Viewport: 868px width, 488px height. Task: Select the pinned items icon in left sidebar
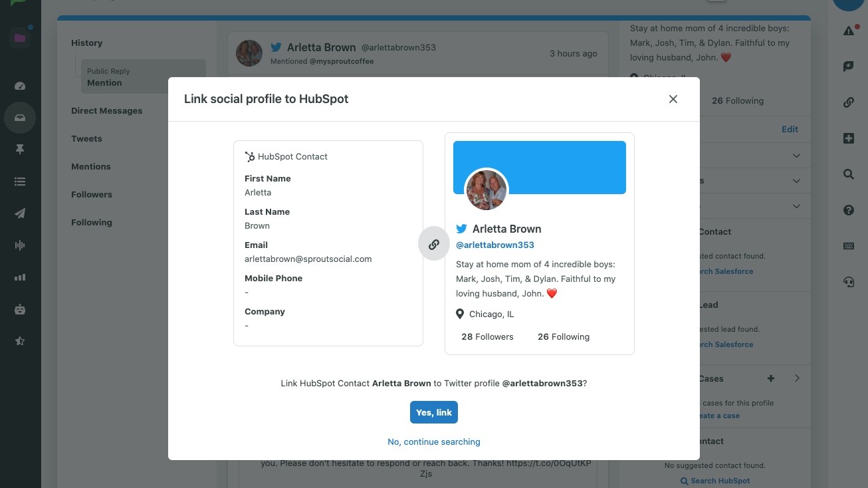(x=20, y=149)
